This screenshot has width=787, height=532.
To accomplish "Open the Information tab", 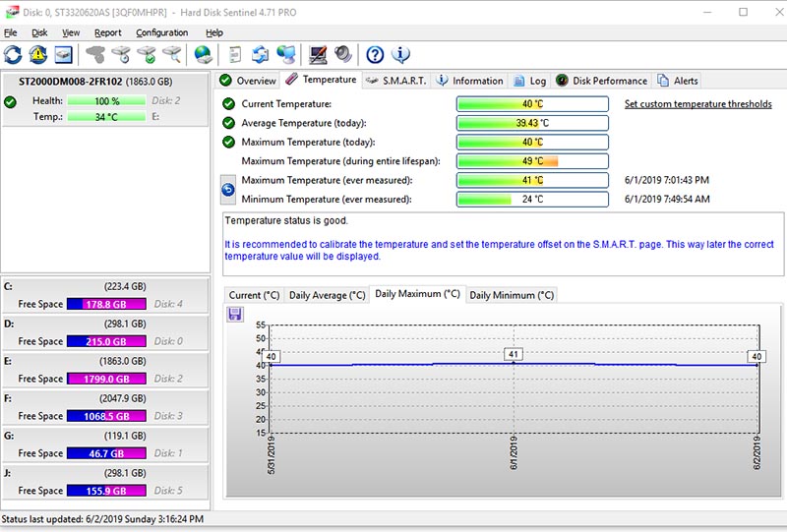I will (x=469, y=81).
